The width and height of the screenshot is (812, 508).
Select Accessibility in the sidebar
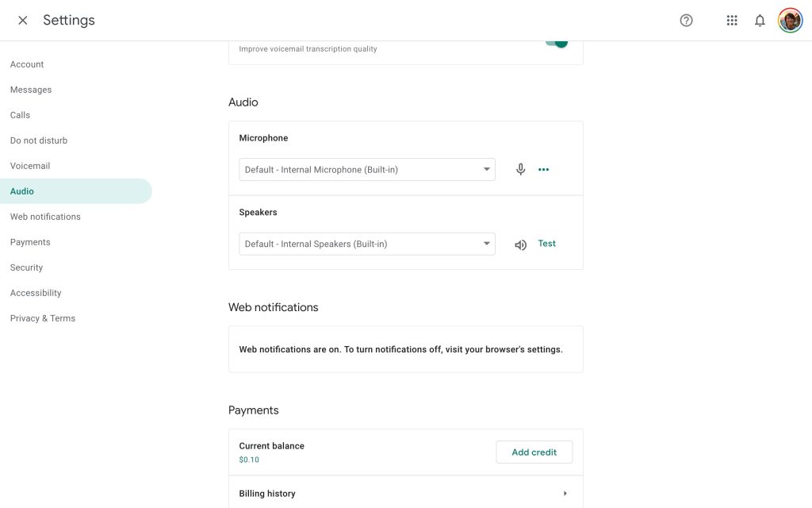point(36,293)
